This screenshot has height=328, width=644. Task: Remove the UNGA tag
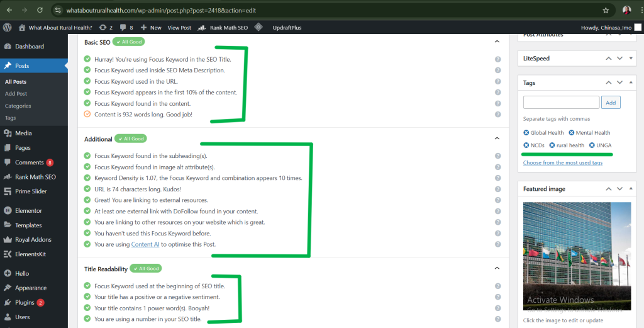(x=592, y=145)
